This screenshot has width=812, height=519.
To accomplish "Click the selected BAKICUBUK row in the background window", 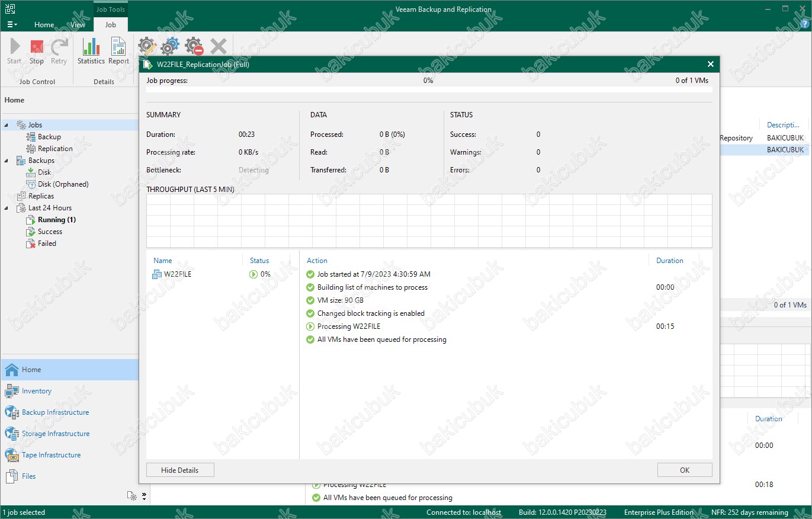I will point(765,150).
